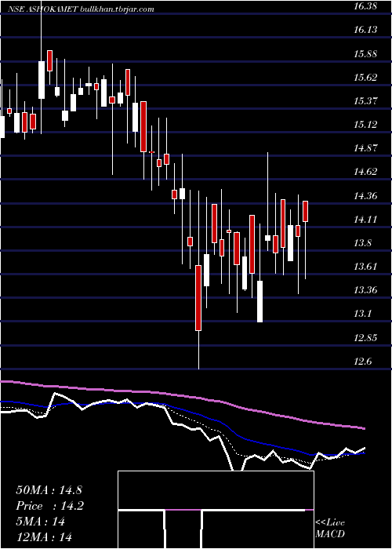Click the 12.85 price axis label

coord(365,338)
